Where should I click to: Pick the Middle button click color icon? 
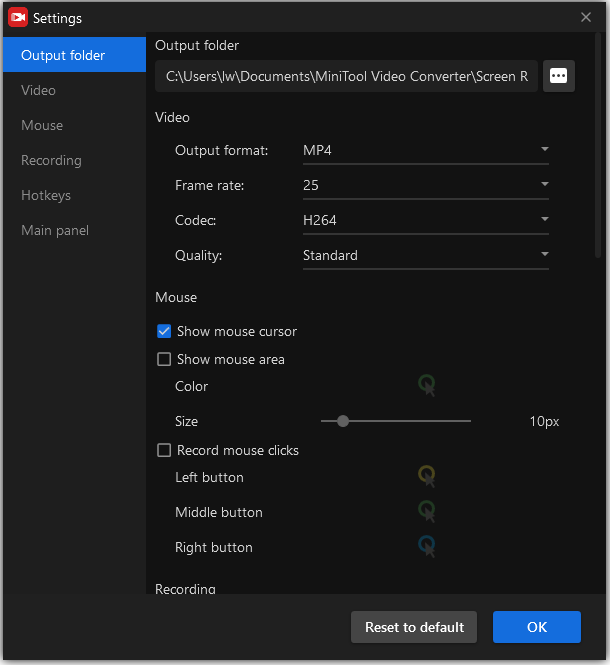pyautogui.click(x=427, y=511)
